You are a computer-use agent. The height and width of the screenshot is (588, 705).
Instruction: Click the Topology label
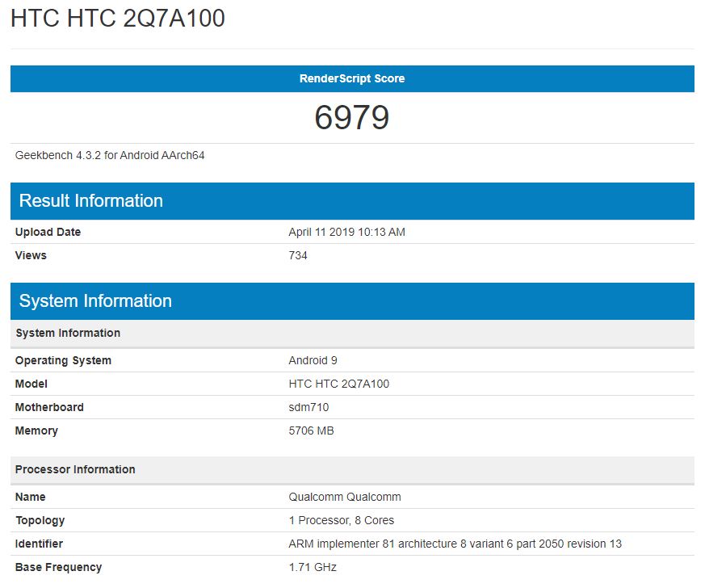[40, 521]
